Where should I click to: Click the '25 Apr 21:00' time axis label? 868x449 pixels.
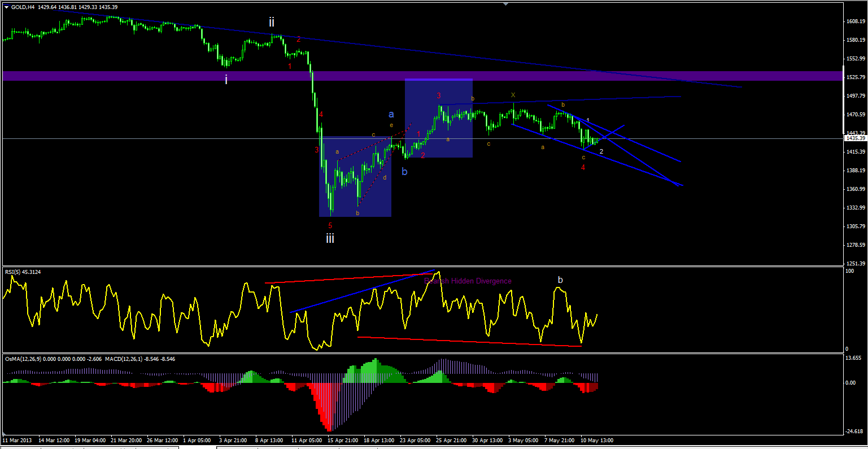pos(452,440)
